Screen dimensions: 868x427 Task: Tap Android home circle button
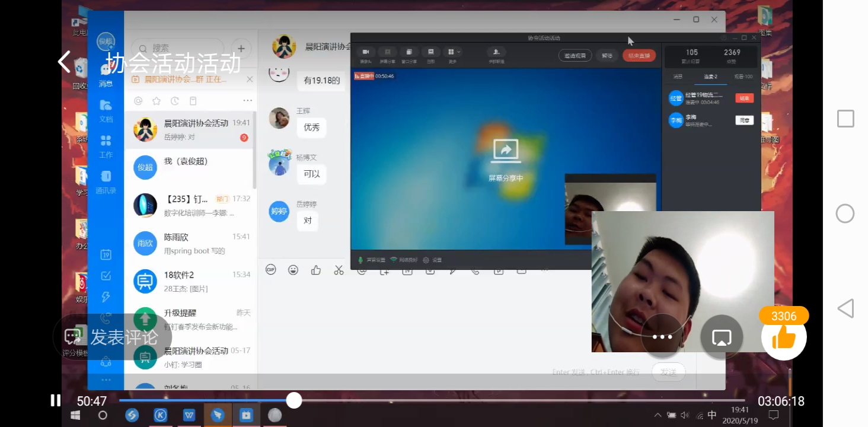click(845, 213)
